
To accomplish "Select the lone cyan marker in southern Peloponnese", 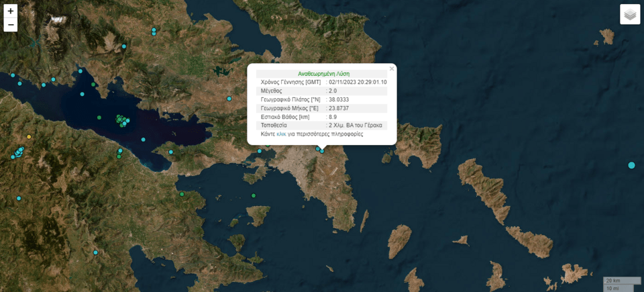I will [x=95, y=252].
